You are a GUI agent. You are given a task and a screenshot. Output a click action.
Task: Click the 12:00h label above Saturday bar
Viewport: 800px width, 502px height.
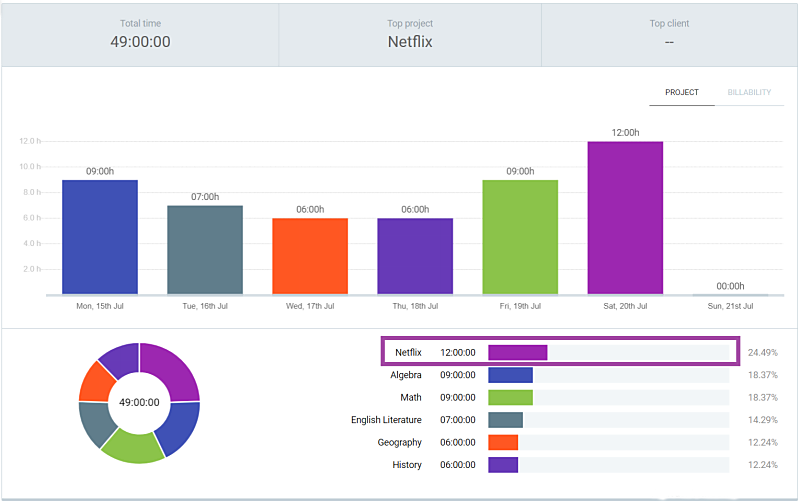point(626,133)
